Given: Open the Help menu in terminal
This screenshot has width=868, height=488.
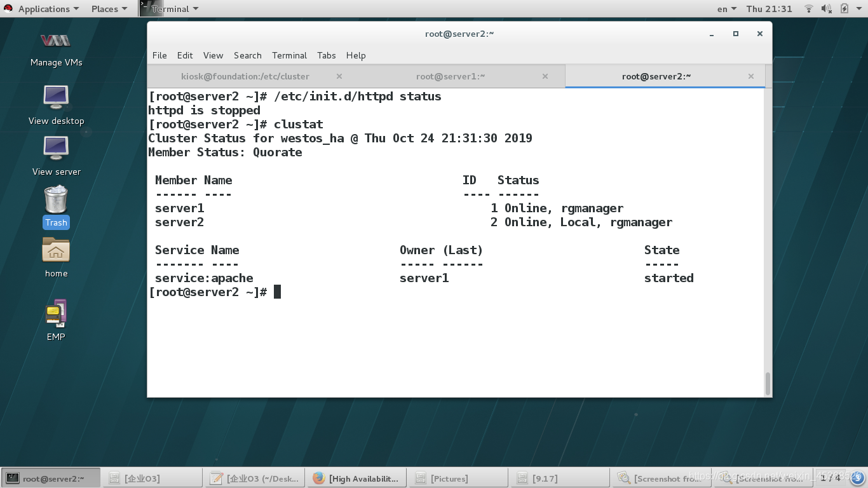Looking at the screenshot, I should (x=356, y=55).
